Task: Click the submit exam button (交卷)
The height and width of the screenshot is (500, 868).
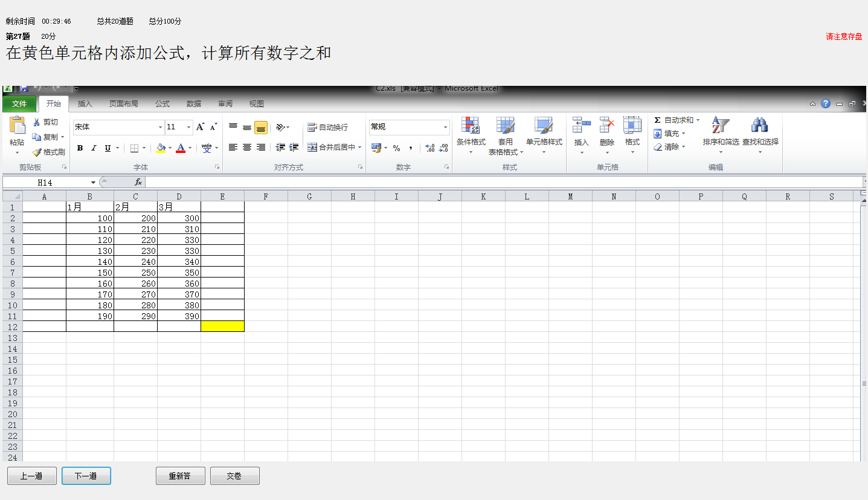Action: click(x=234, y=476)
